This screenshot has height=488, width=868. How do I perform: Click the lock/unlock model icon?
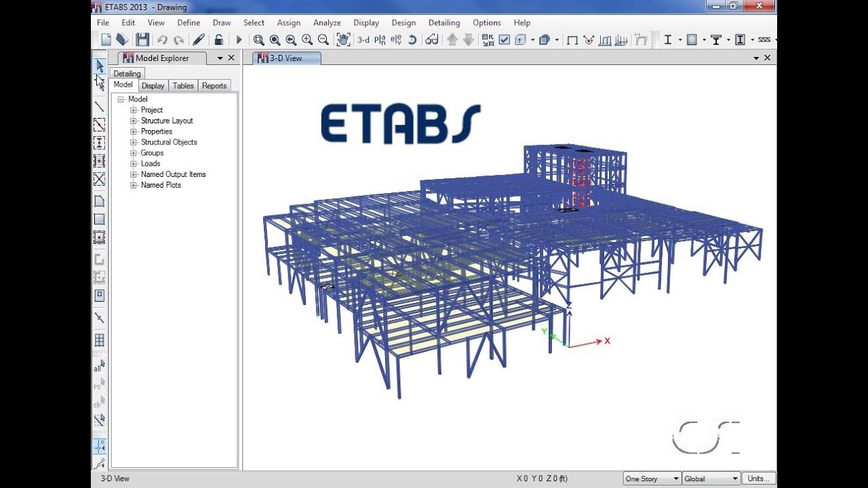(218, 40)
